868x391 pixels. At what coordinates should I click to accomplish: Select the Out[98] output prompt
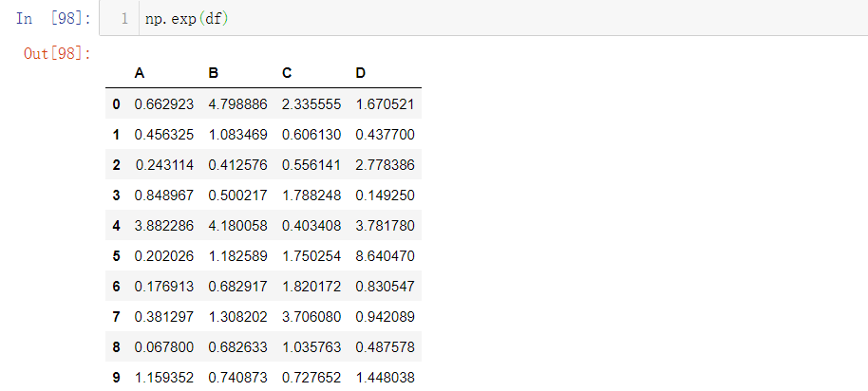(58, 54)
